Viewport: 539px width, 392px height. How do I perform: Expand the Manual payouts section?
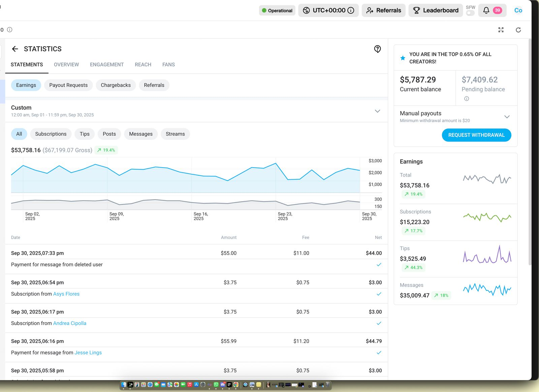(x=507, y=116)
